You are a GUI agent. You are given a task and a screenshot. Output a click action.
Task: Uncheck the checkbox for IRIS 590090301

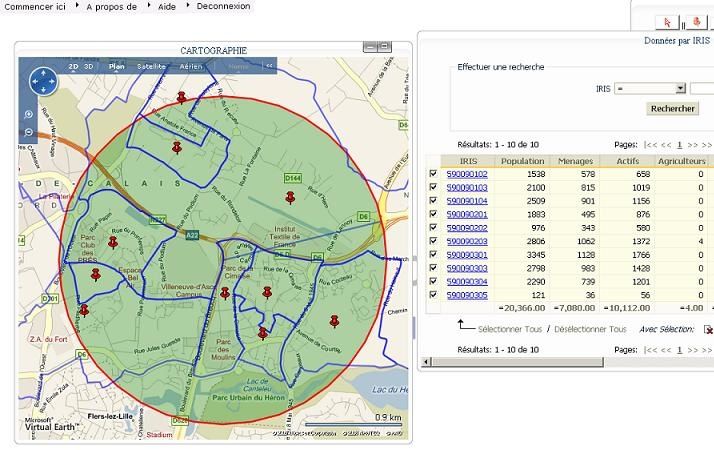tap(433, 254)
